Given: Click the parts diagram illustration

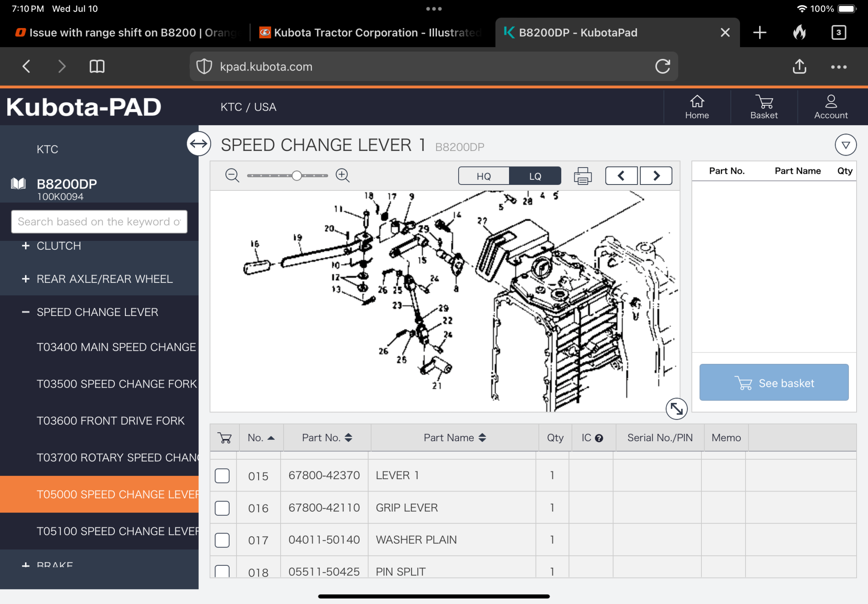Looking at the screenshot, I should point(445,301).
